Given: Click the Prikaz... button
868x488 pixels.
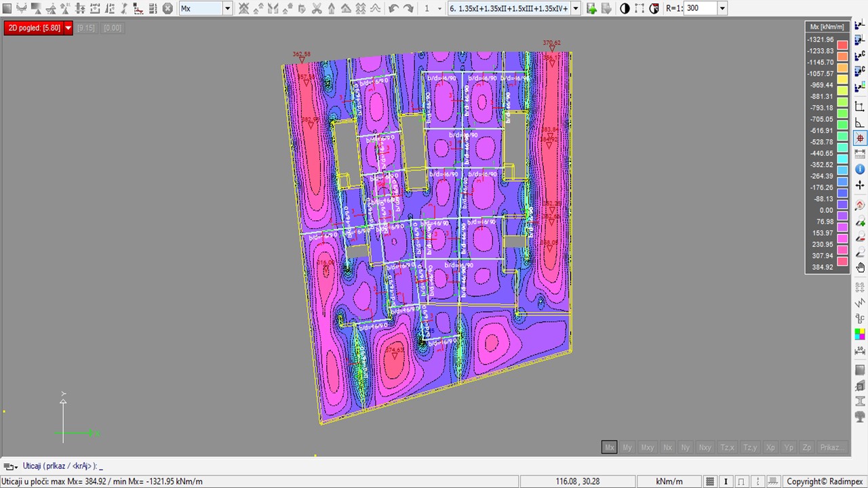Looking at the screenshot, I should click(x=833, y=447).
